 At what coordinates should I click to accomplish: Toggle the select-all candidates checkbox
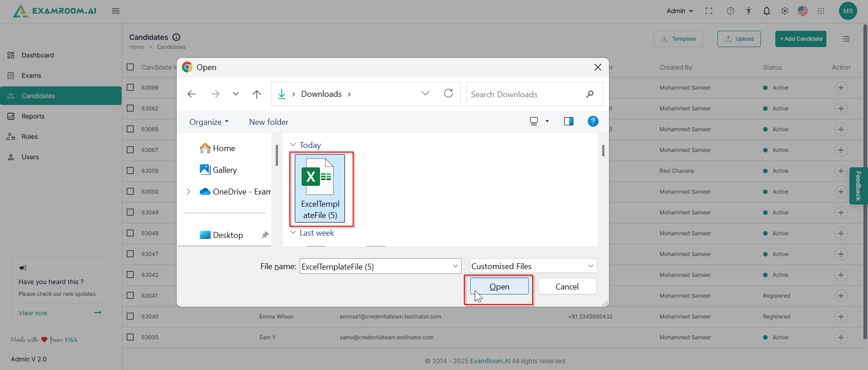(130, 67)
